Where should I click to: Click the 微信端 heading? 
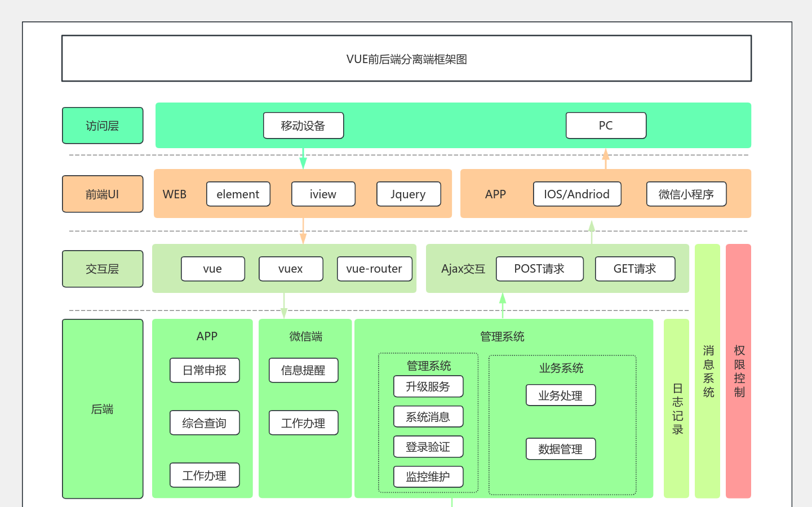click(306, 336)
